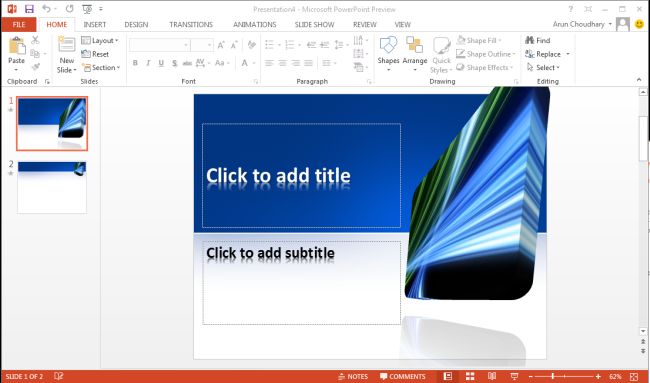
Task: Click the COMMENTS button in status bar
Action: pos(403,376)
